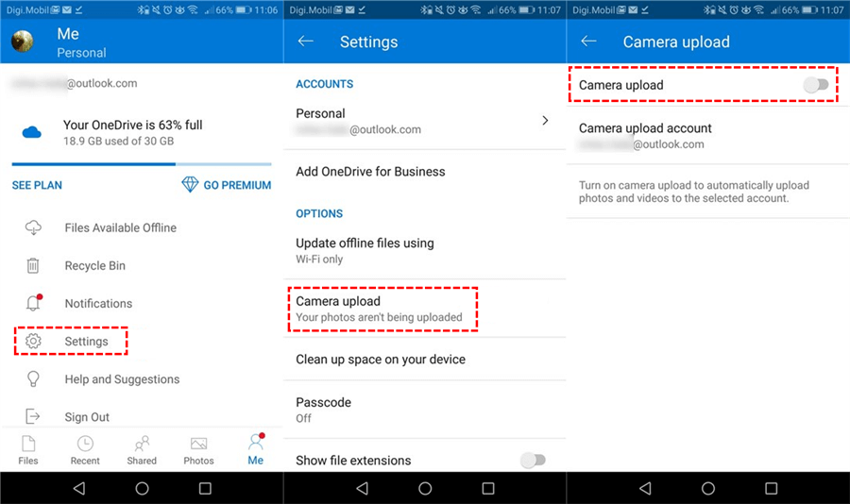Tap the blue OneDrive cloud icon
Image resolution: width=850 pixels, height=504 pixels.
(32, 132)
